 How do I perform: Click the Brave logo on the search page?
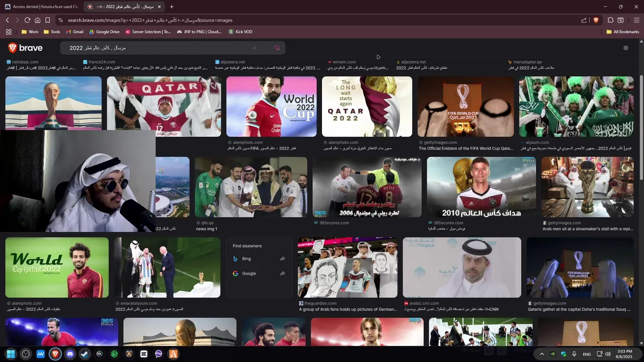(25, 48)
